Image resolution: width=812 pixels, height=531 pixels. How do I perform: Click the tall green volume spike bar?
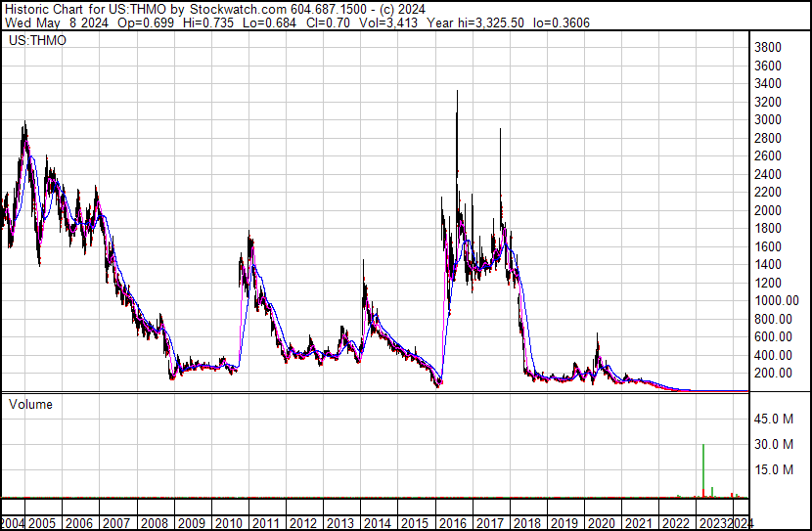703,471
